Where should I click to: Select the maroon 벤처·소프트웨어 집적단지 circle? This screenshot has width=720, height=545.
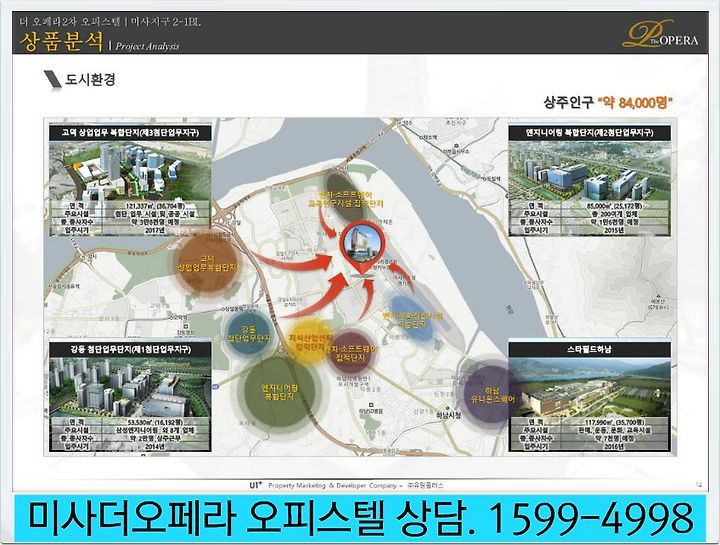coord(350,353)
